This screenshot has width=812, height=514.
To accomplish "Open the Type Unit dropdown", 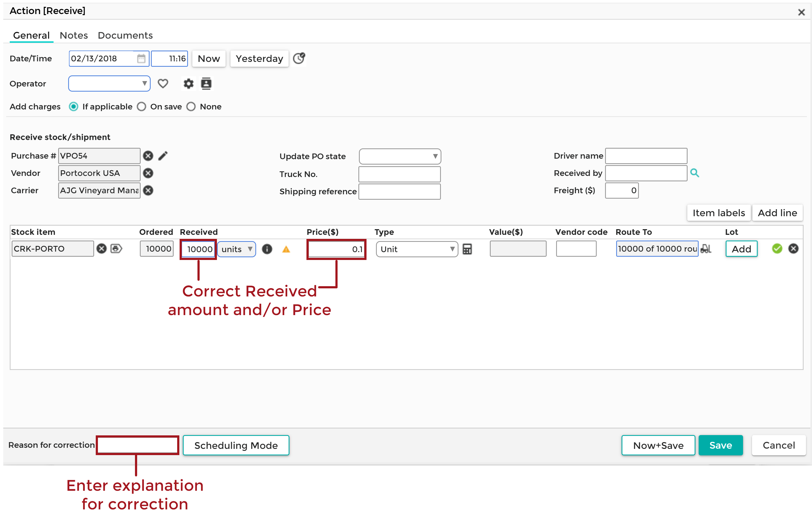I will (417, 249).
